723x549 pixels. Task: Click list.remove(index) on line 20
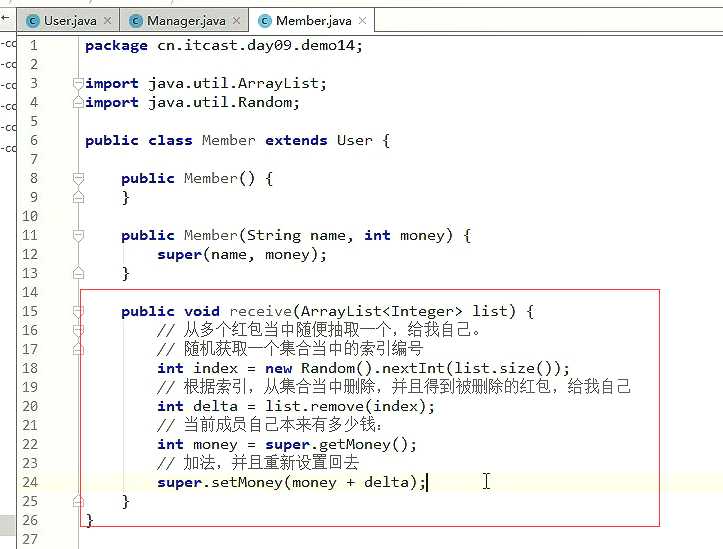point(345,407)
